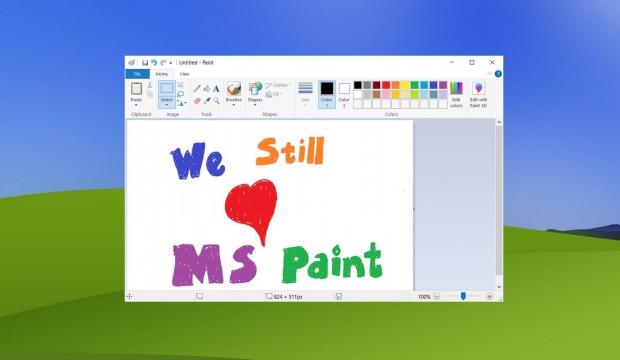
Task: Select the Color 1 button
Action: tap(327, 94)
